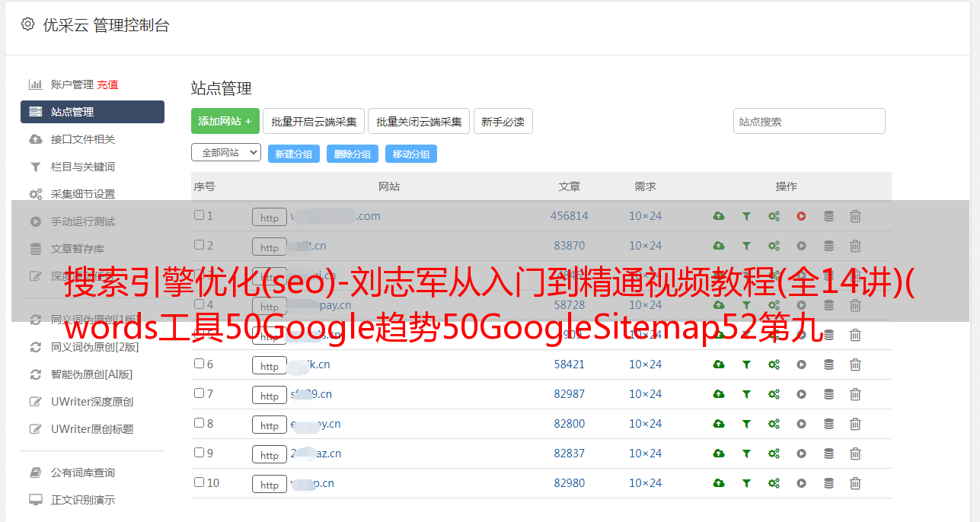Check the box for site number 8
Screen dimensions: 980x522
coord(199,423)
